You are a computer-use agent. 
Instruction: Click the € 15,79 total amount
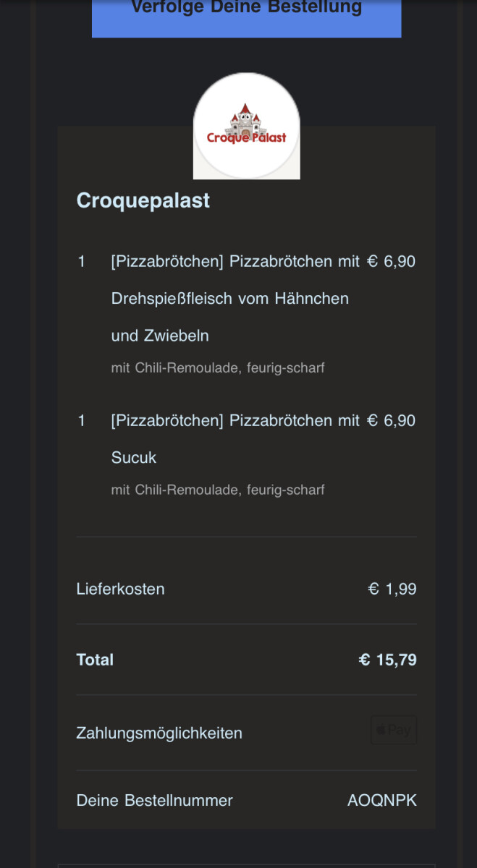tap(387, 660)
